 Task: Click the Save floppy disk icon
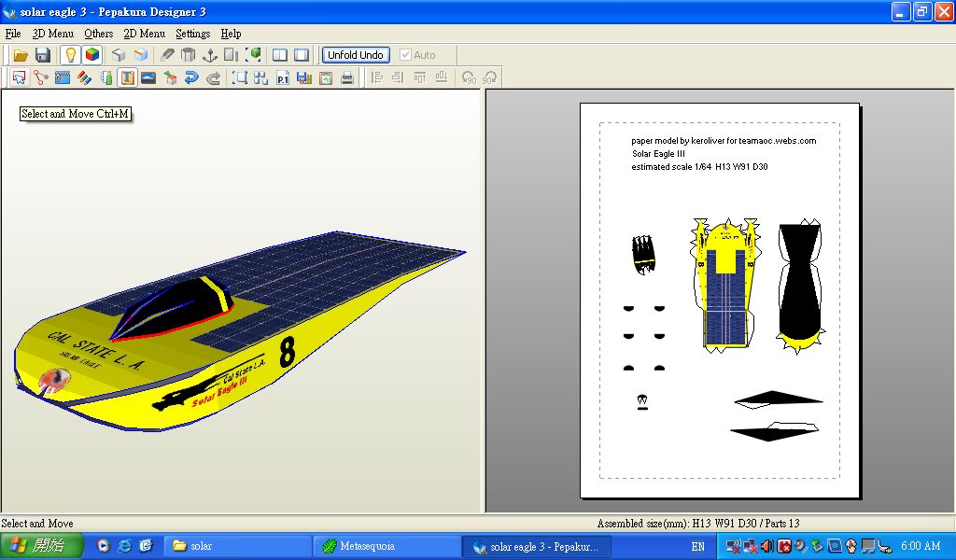click(43, 55)
